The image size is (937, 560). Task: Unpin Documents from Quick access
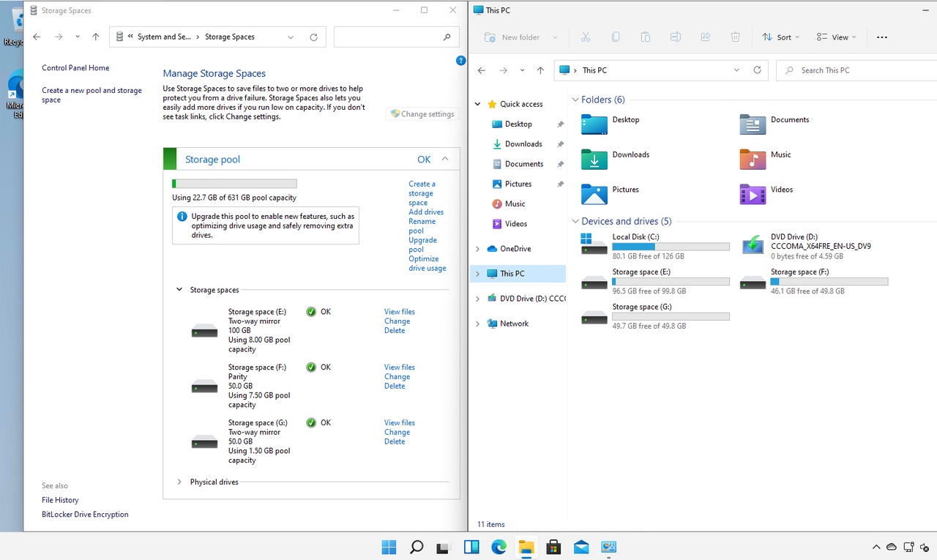pos(559,164)
